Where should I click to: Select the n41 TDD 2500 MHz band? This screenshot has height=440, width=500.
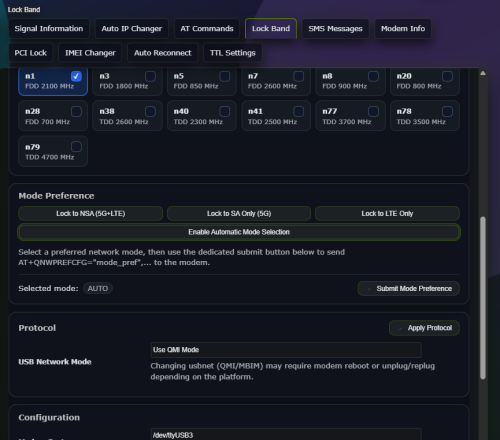299,111
